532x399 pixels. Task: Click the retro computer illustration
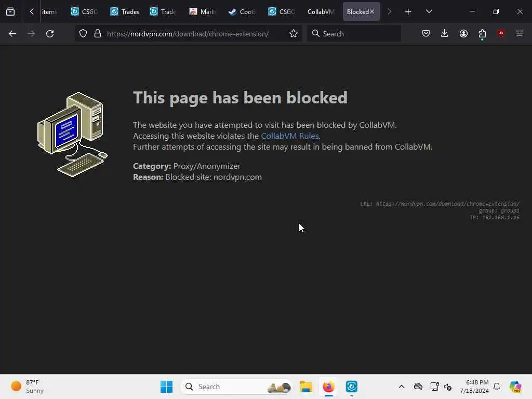coord(73,135)
